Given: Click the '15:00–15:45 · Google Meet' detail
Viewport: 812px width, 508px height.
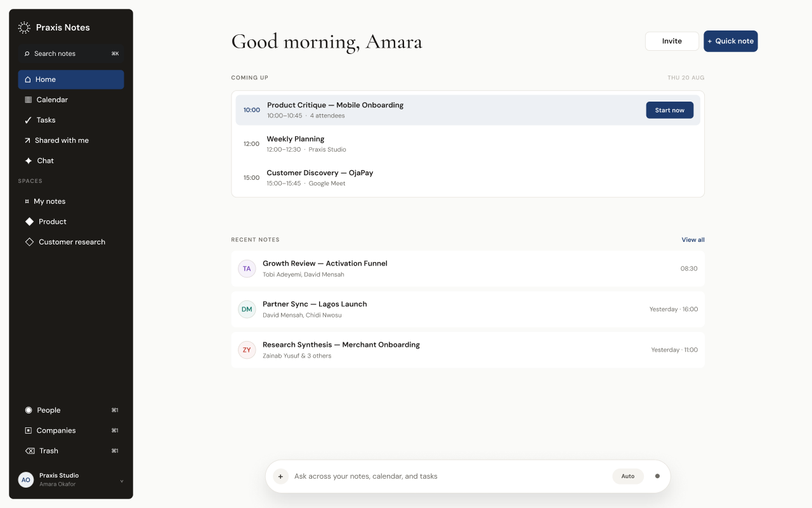Looking at the screenshot, I should [306, 184].
